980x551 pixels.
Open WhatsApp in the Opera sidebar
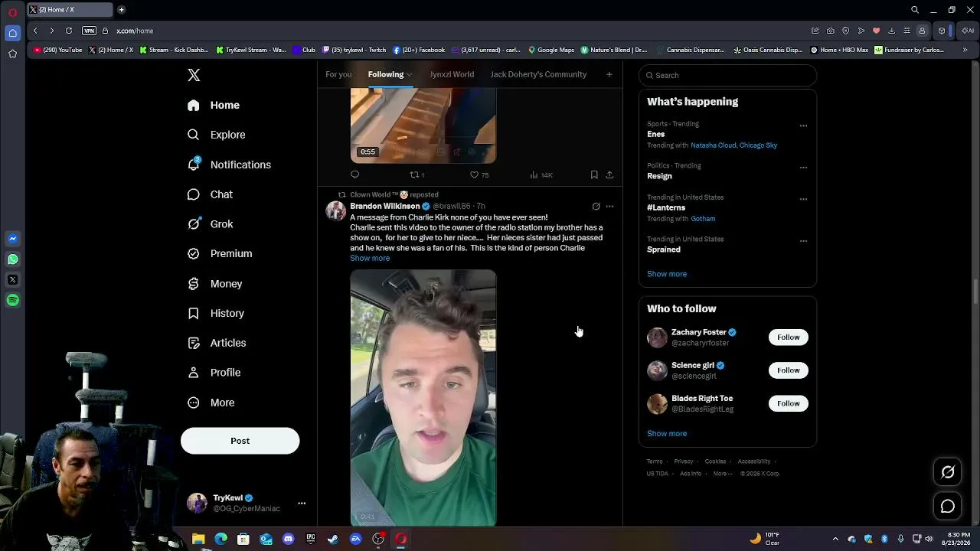(12, 259)
